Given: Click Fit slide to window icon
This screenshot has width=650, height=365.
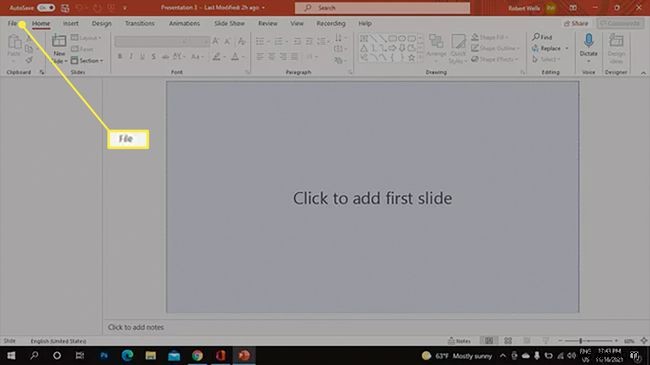Looking at the screenshot, I should tap(644, 341).
